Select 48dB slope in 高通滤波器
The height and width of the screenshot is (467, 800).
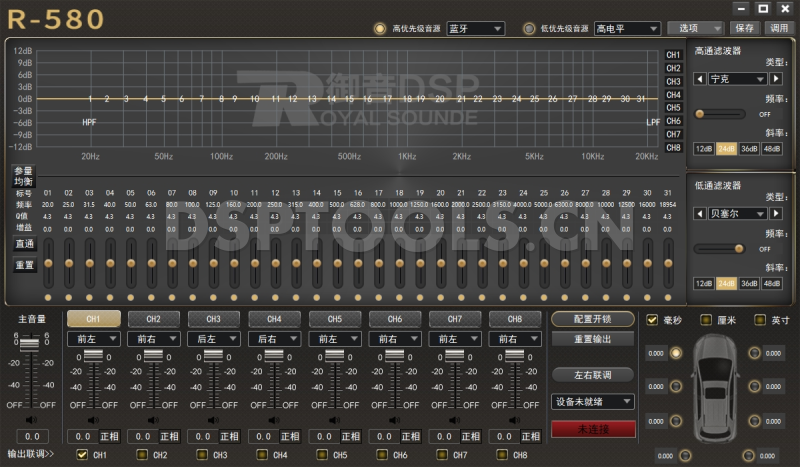[x=772, y=149]
